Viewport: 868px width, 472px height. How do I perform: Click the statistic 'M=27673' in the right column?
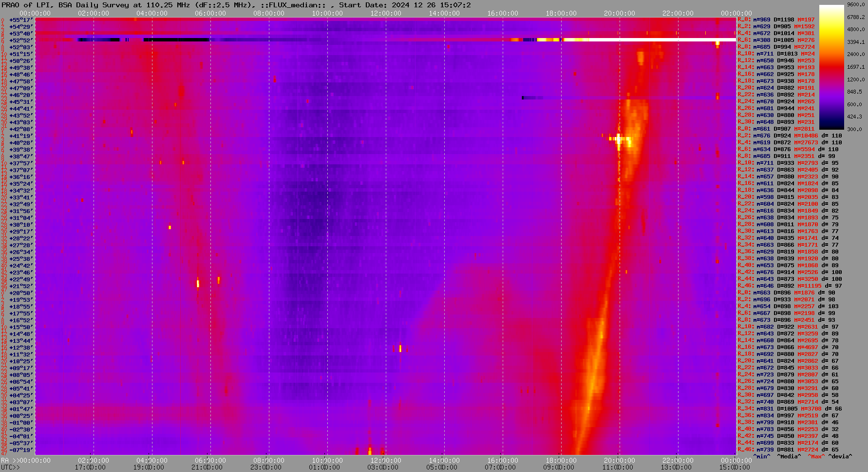tap(806, 143)
